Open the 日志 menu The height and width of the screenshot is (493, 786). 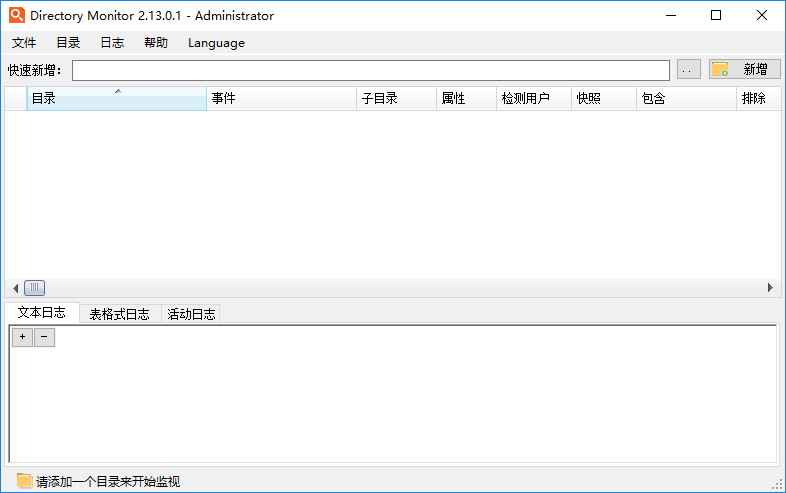tap(112, 43)
